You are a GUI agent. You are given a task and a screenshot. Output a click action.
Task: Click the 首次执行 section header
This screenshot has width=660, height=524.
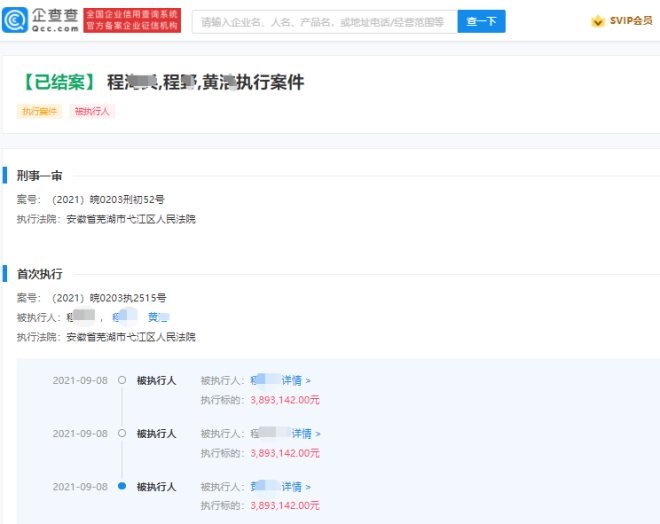pos(39,273)
